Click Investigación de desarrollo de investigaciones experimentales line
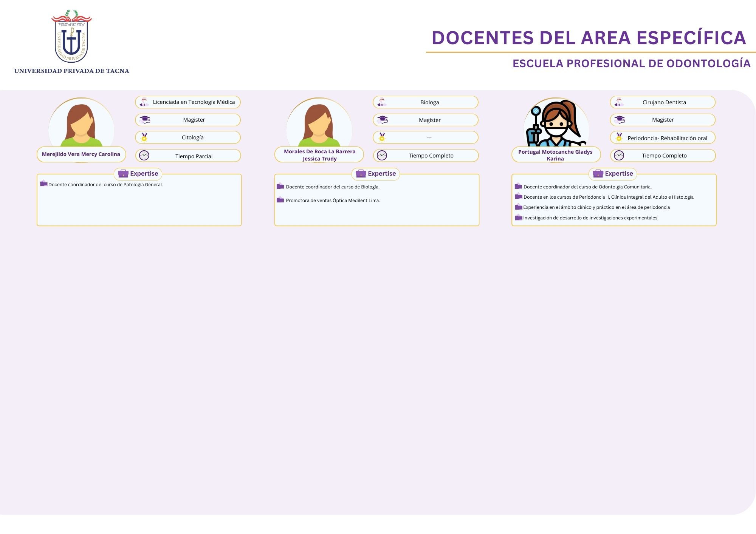The image size is (756, 534). click(x=591, y=218)
